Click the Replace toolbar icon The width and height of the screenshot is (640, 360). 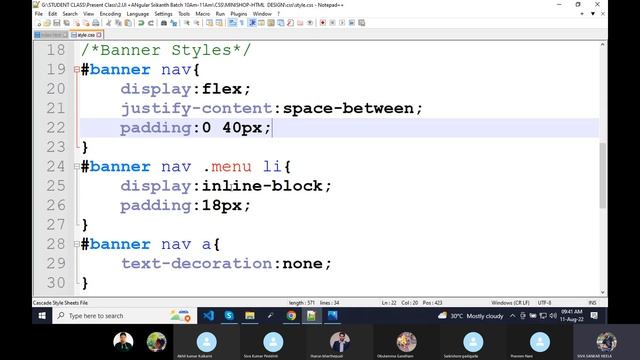tap(173, 23)
